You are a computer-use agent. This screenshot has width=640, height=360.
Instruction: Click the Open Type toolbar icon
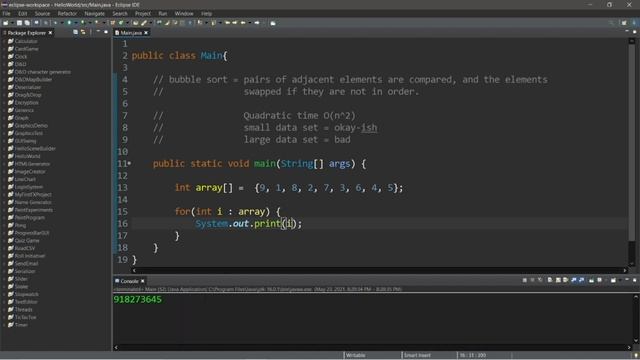[x=135, y=23]
